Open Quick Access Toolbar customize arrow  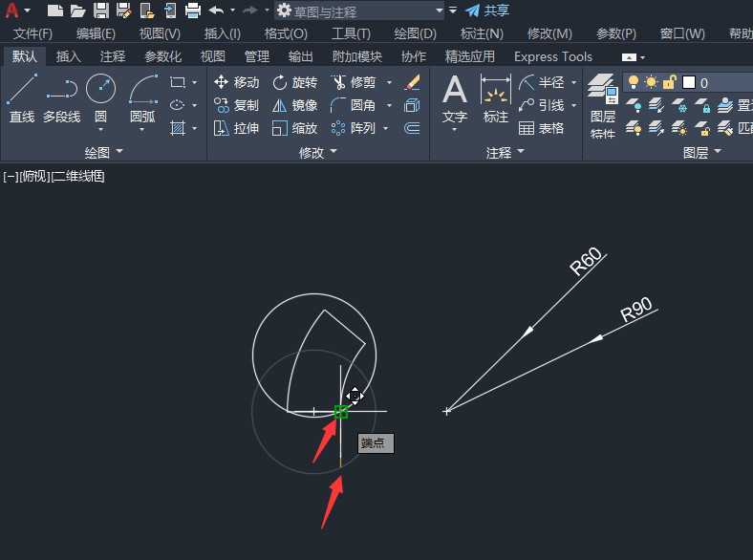point(453,11)
